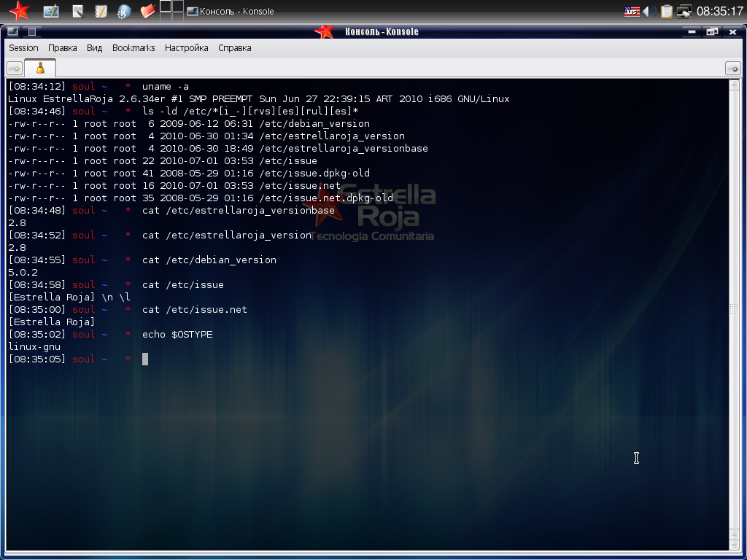Click the output '5.0.2'
The height and width of the screenshot is (560, 747).
tap(23, 273)
